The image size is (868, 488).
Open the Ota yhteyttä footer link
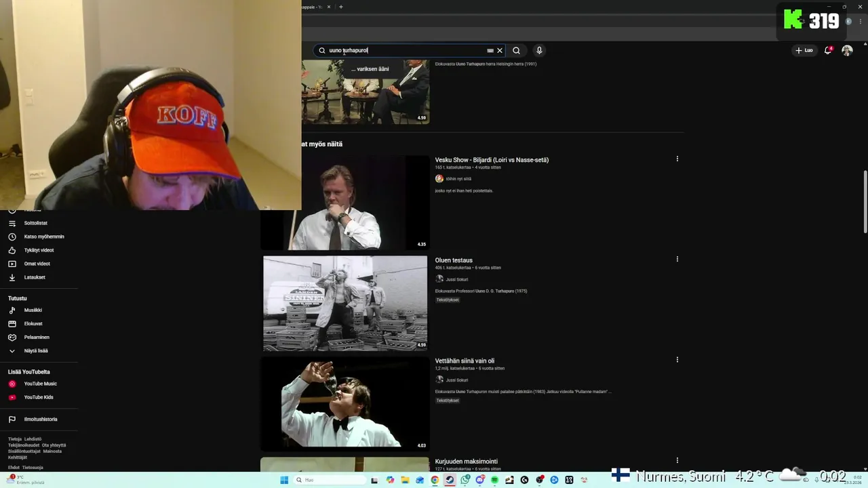point(54,445)
